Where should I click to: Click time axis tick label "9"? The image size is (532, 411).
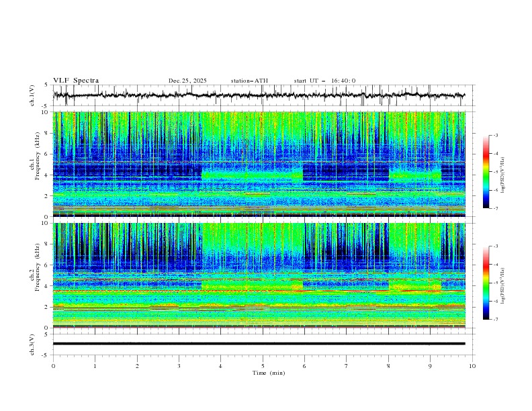pos(430,366)
